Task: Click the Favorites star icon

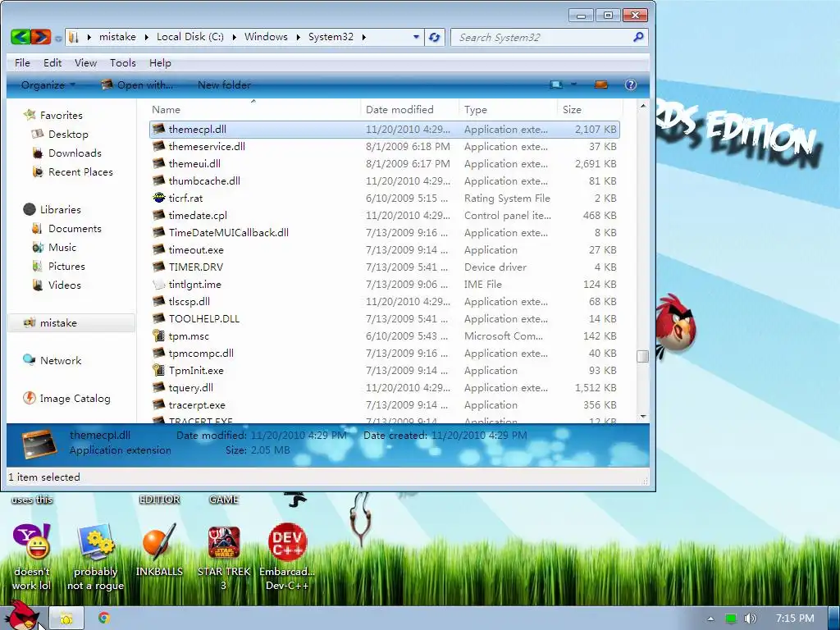Action: (x=30, y=115)
